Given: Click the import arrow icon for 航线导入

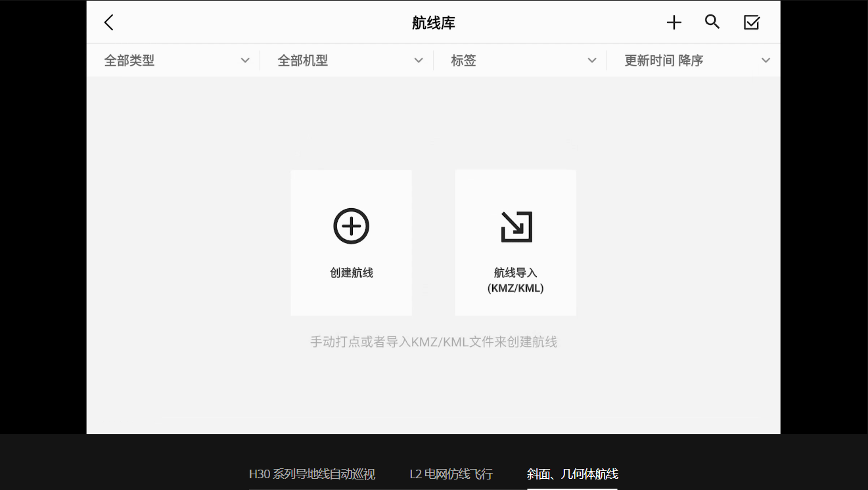Looking at the screenshot, I should point(516,227).
